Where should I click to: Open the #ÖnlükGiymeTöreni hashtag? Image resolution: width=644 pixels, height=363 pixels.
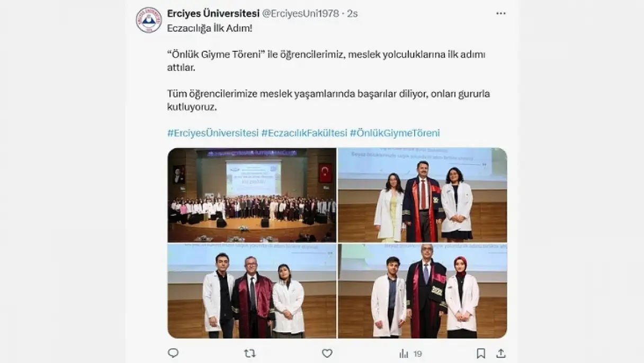395,133
